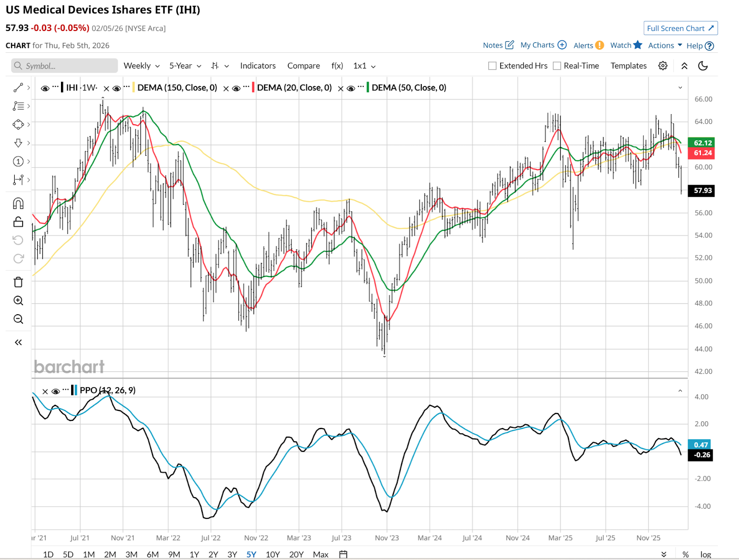This screenshot has width=739, height=560.
Task: Open chart settings gear
Action: coord(663,66)
